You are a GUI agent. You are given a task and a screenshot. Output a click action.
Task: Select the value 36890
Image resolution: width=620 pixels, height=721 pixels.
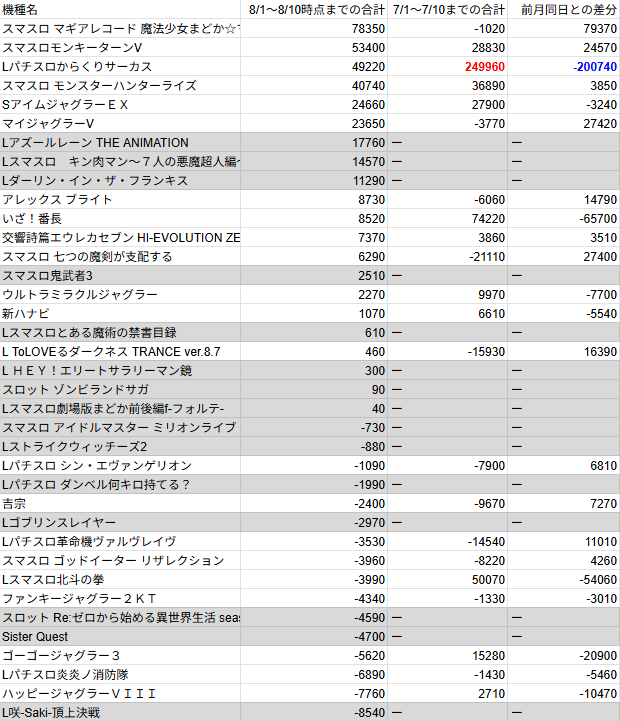(488, 86)
